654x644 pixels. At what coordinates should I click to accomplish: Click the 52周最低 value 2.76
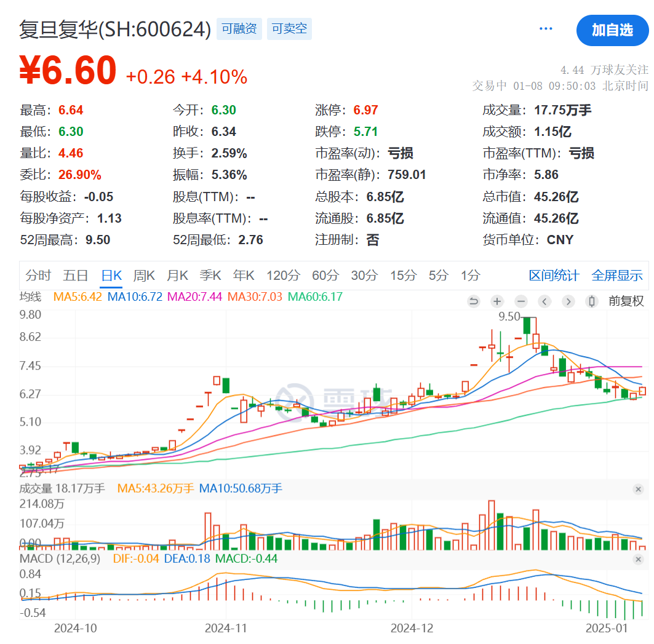tap(250, 241)
